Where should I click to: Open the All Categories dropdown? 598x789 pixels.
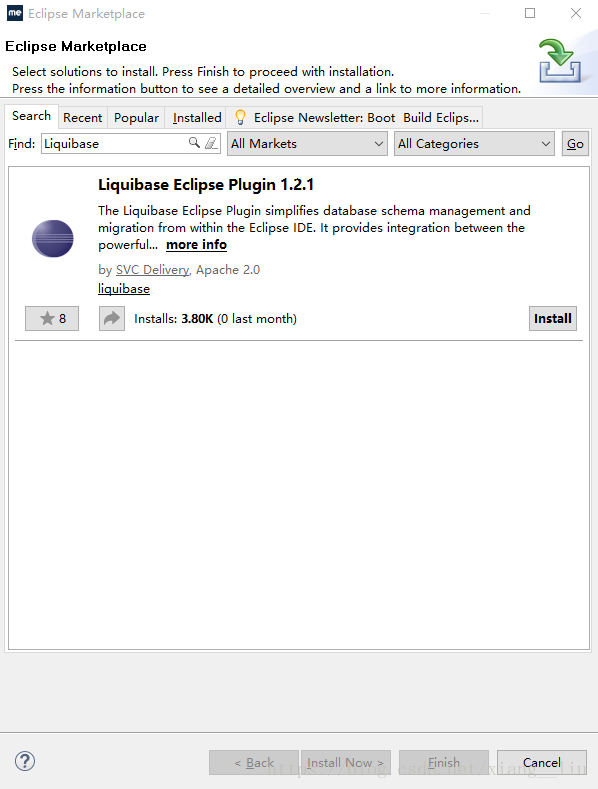[x=474, y=144]
